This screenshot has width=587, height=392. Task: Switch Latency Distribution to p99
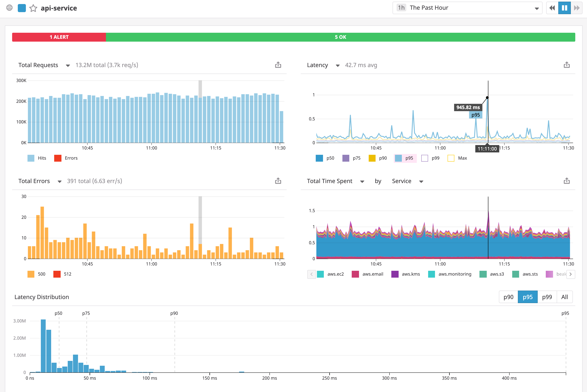(547, 297)
